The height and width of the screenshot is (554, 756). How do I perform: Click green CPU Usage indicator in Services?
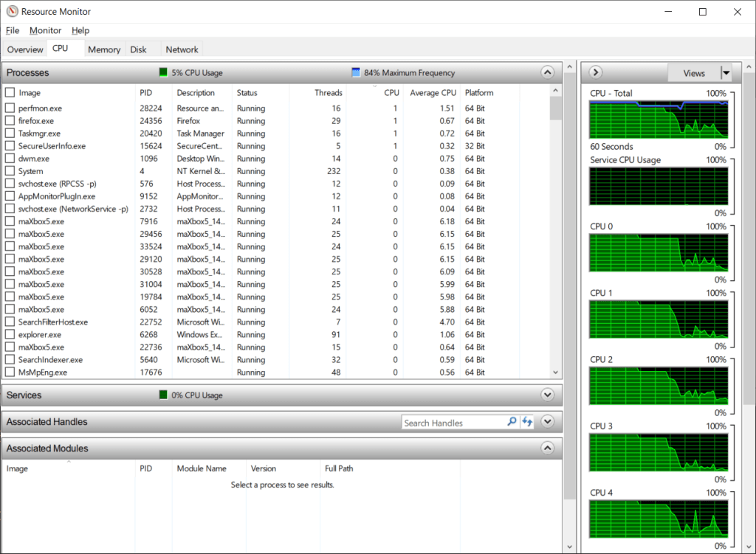163,395
